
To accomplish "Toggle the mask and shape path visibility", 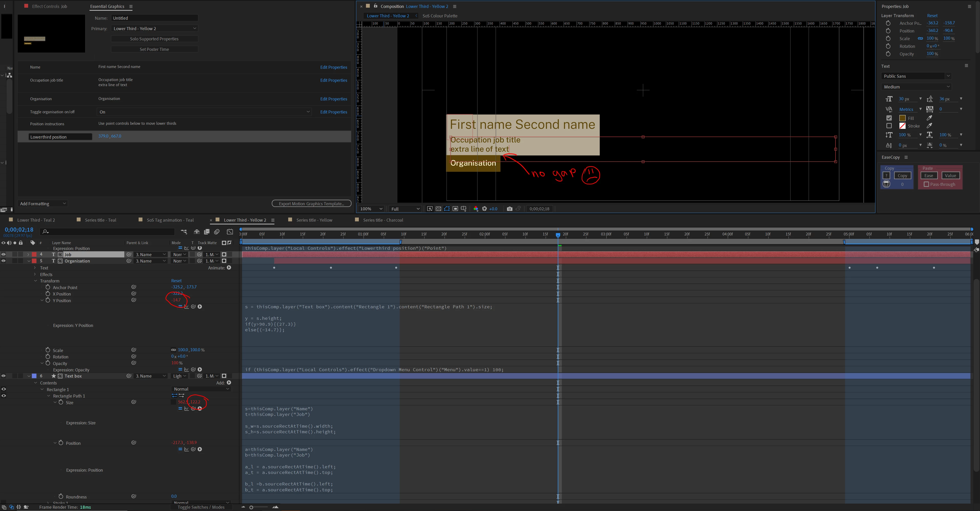I will [x=447, y=209].
